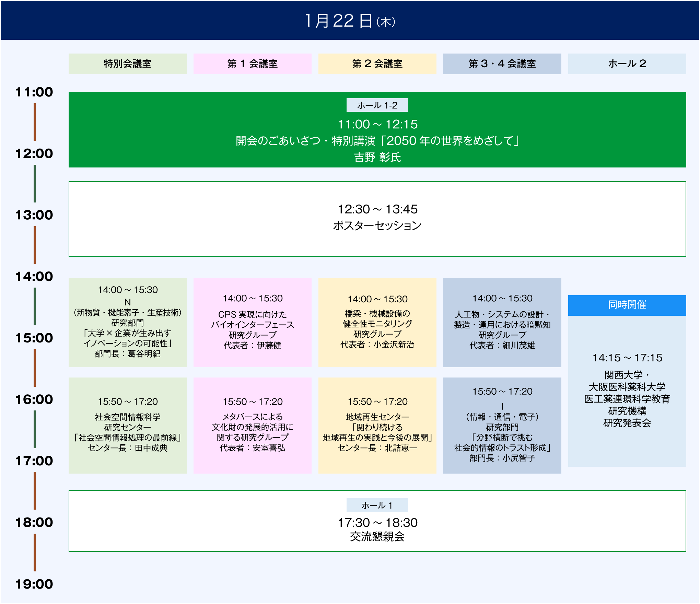700x604 pixels.
Task: Click the 第2会議室 column header
Action: point(377,64)
